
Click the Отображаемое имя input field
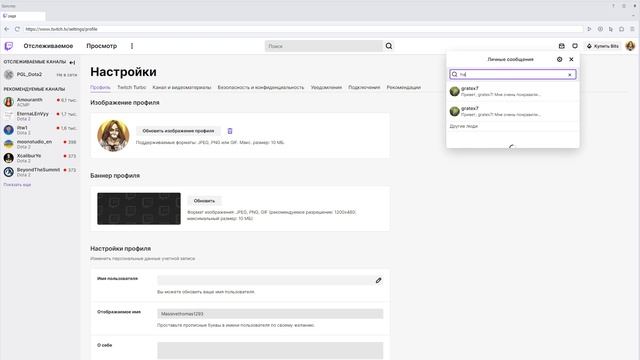(270, 314)
